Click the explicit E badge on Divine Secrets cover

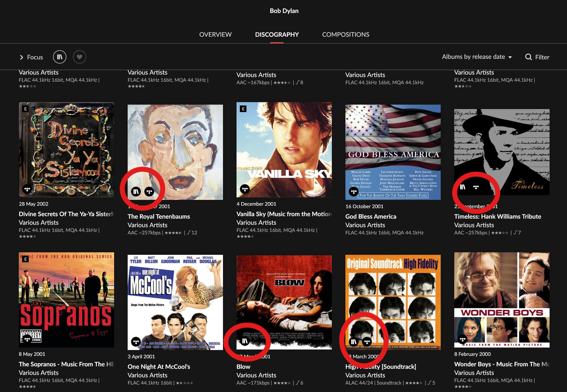tap(26, 109)
